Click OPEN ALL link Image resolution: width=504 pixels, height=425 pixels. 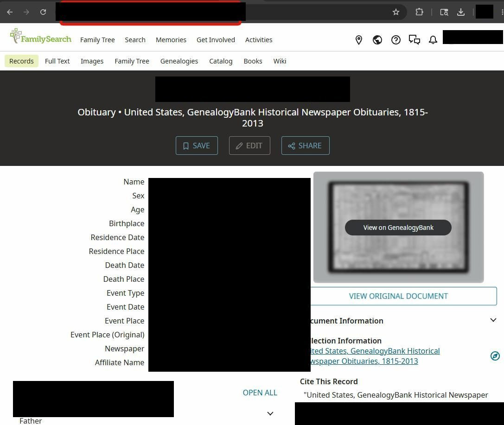point(260,393)
